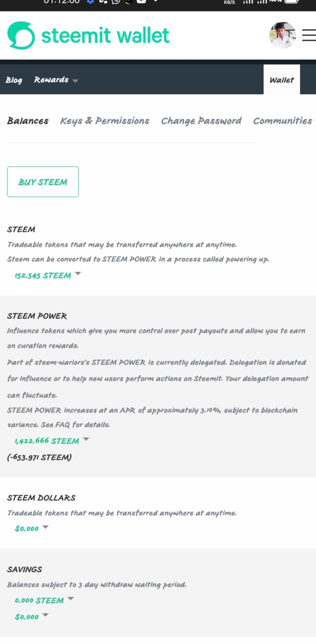Expand the savings 0.000 STEEM dropdown
The height and width of the screenshot is (644, 316).
tap(71, 598)
